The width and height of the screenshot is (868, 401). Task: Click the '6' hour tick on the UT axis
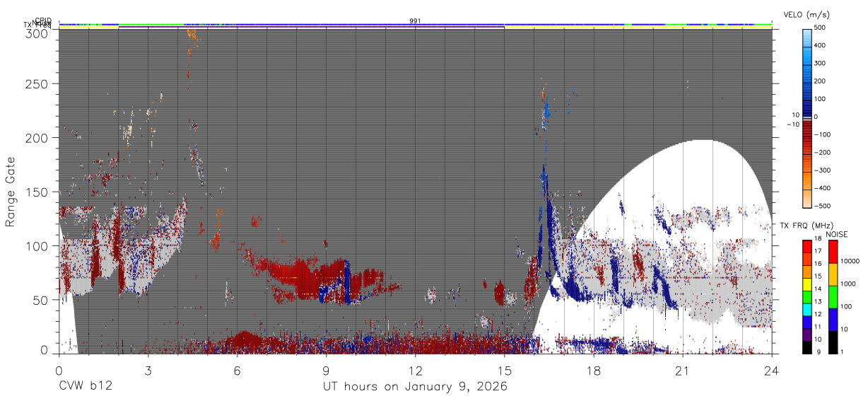[237, 370]
